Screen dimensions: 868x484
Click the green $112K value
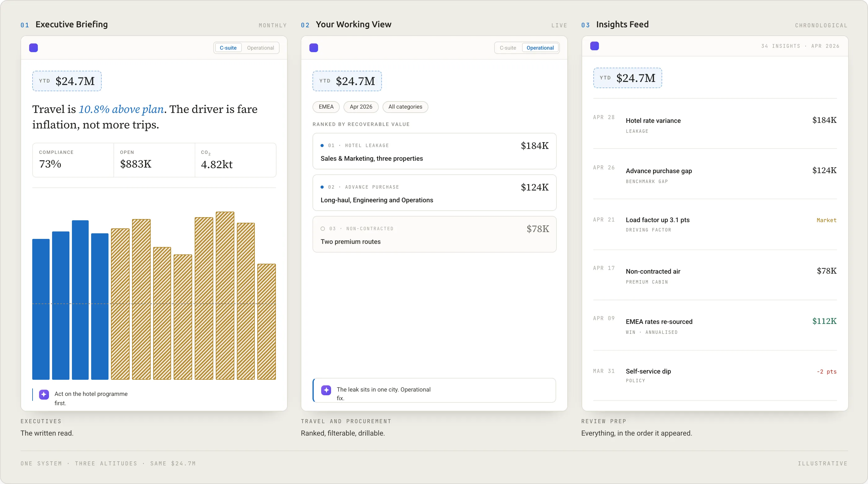pyautogui.click(x=824, y=321)
